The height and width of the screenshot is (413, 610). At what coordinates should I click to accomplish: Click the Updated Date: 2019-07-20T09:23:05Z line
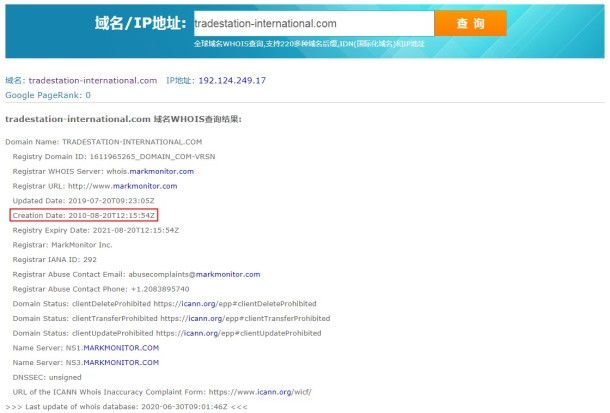coord(83,201)
